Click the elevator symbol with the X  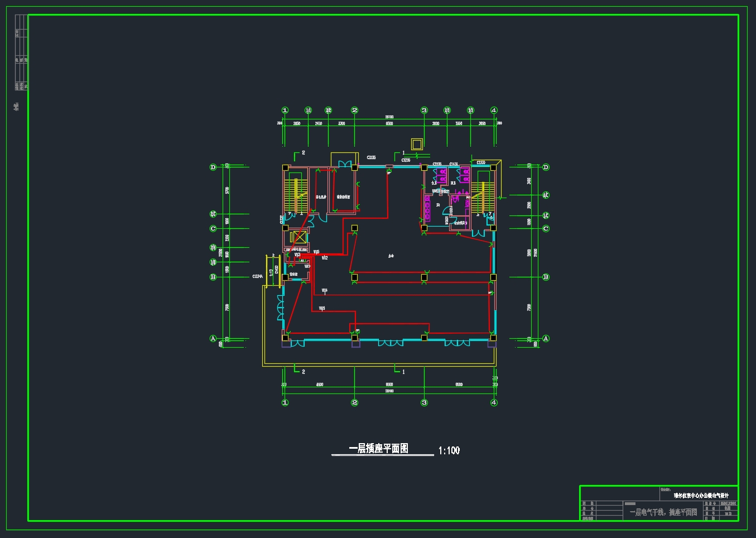point(300,237)
